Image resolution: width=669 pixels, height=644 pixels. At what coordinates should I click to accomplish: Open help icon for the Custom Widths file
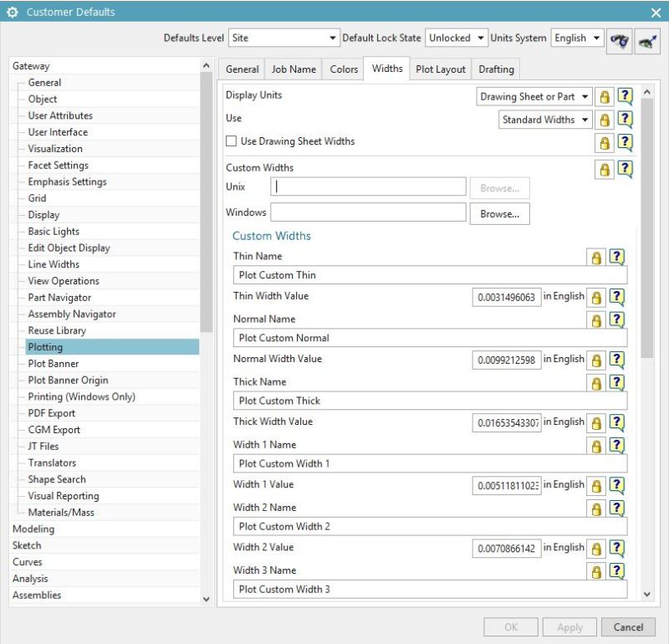point(625,169)
